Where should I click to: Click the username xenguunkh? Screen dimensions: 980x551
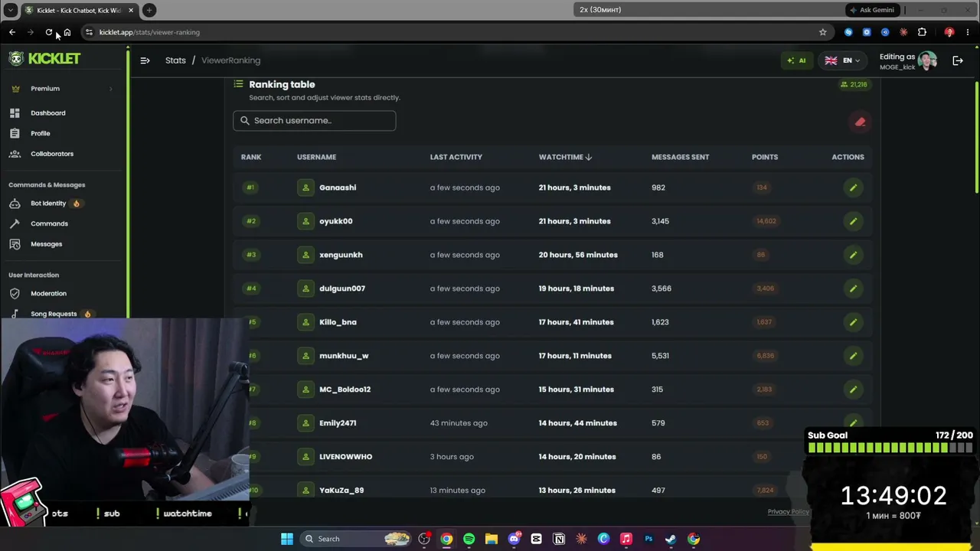tap(341, 255)
